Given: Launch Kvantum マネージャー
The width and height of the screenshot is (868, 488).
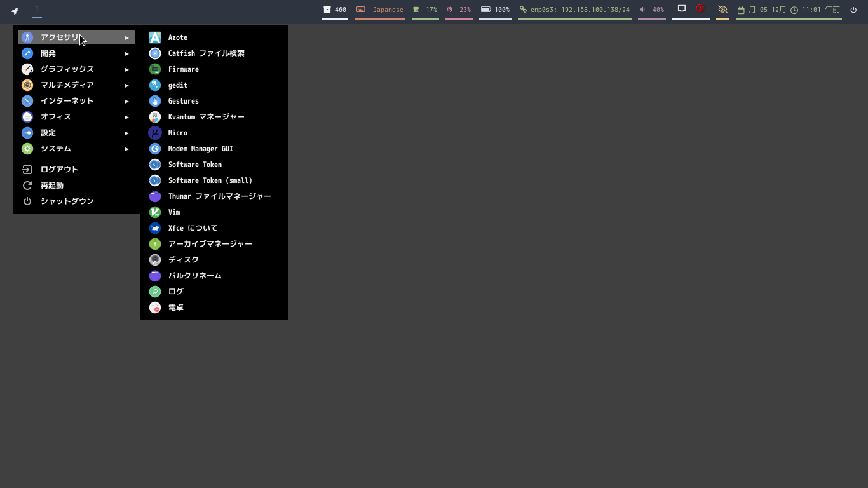Looking at the screenshot, I should click(214, 117).
